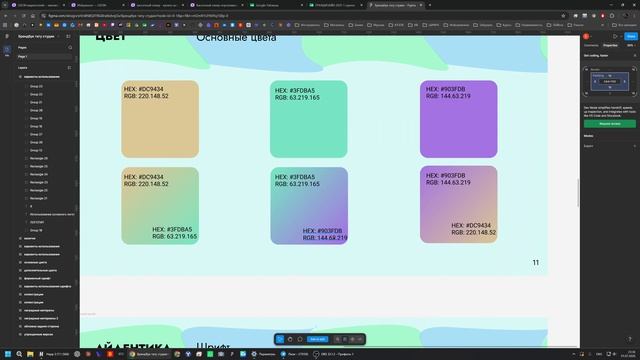The image size is (640, 360).
Task: Close the 'See coding, faster' promo
Action: (634, 56)
